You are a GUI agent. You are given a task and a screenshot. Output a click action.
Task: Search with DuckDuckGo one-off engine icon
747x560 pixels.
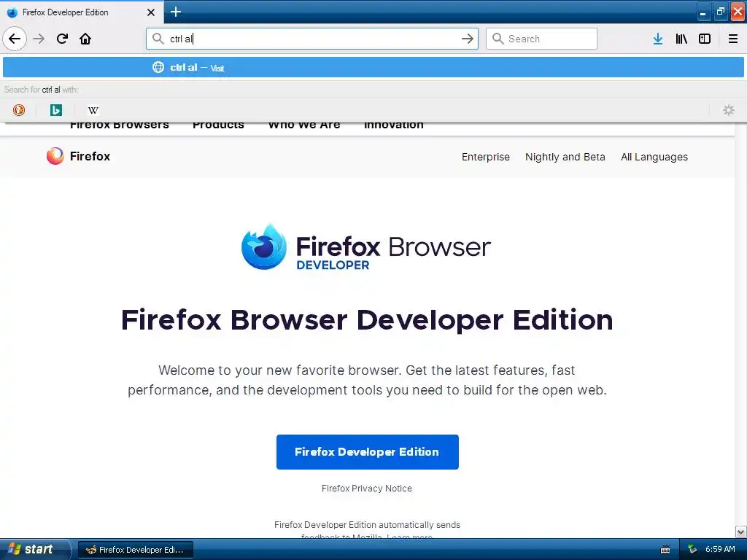click(19, 110)
